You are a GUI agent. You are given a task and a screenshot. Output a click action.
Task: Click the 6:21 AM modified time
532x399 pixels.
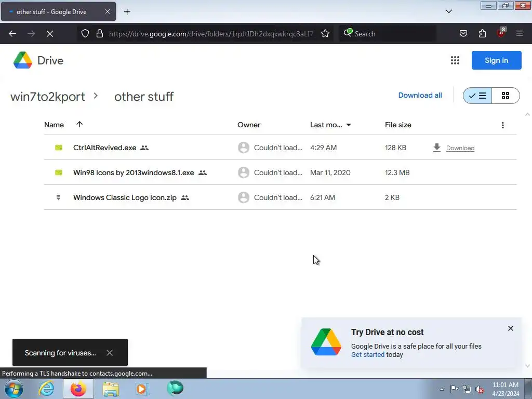(322, 197)
